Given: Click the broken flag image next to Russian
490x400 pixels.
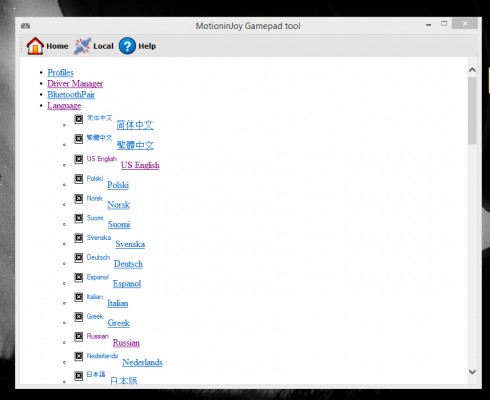Looking at the screenshot, I should tap(78, 336).
